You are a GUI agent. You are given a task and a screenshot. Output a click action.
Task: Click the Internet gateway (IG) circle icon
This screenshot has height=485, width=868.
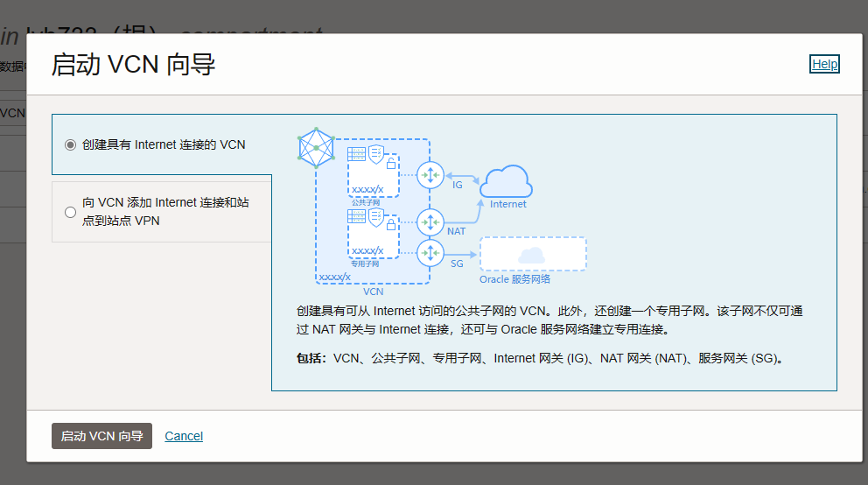(x=430, y=174)
